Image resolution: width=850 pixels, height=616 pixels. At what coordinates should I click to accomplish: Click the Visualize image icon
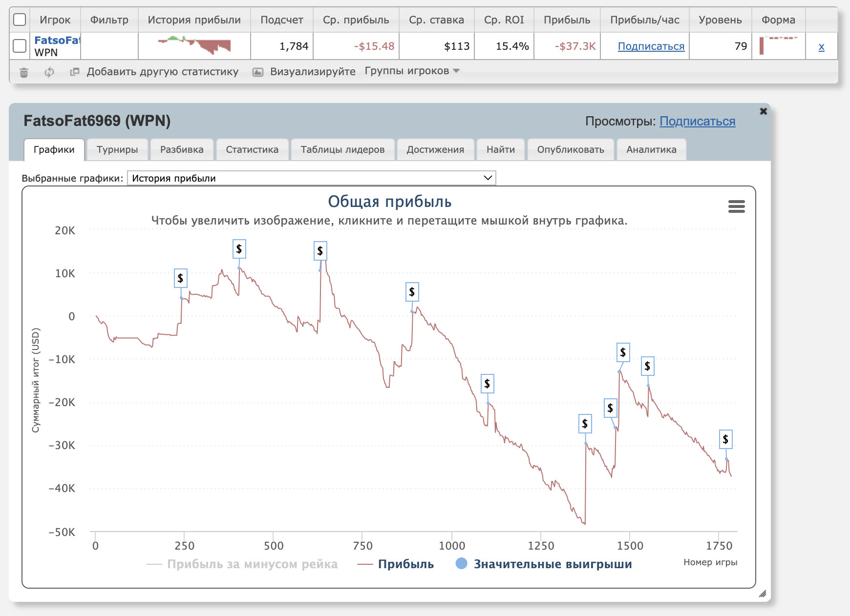click(x=258, y=72)
